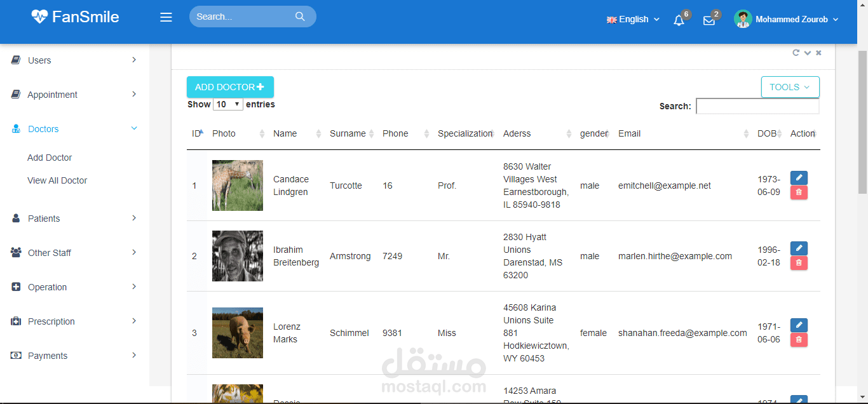Sort table by Aderss column
The image size is (868, 404).
coord(536,133)
